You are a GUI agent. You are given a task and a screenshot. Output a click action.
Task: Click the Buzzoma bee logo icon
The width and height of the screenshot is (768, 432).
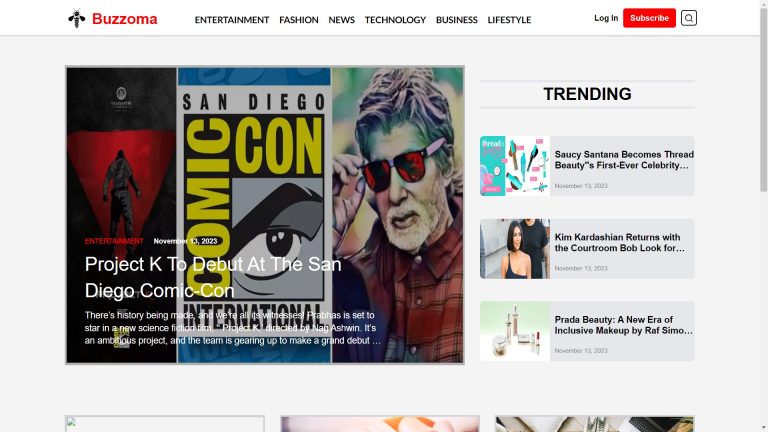tap(77, 18)
